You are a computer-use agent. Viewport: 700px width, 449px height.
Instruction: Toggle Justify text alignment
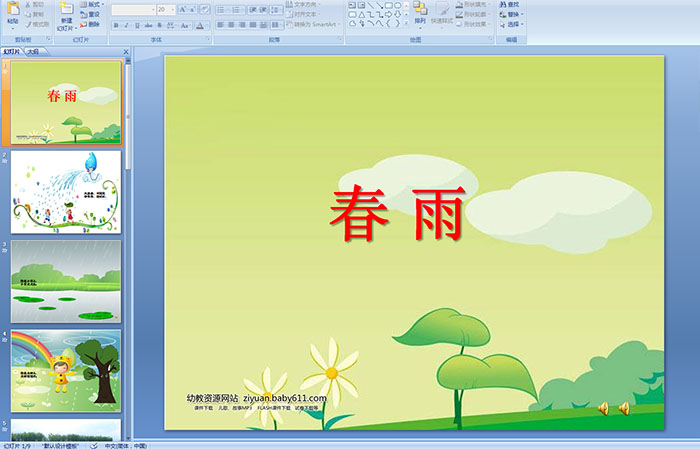click(253, 25)
